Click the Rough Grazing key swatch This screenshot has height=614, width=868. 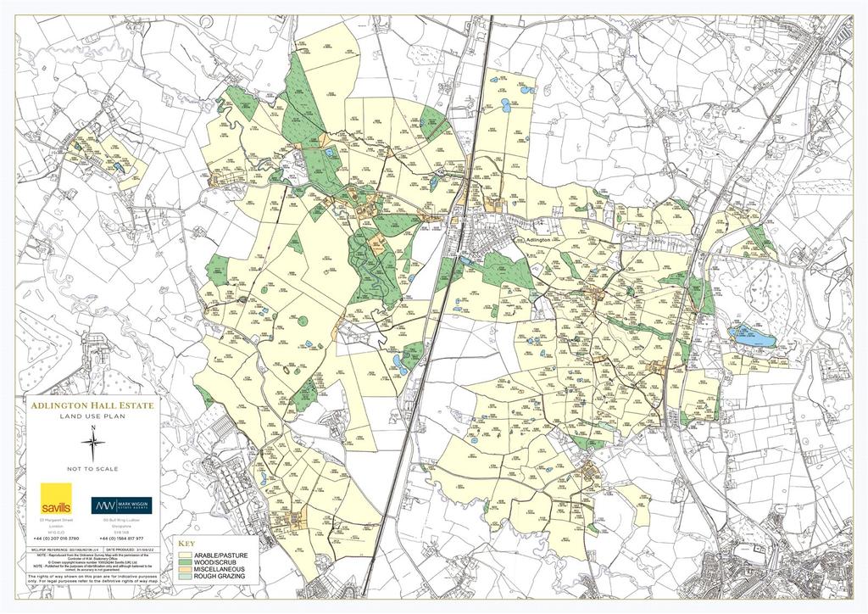click(185, 577)
